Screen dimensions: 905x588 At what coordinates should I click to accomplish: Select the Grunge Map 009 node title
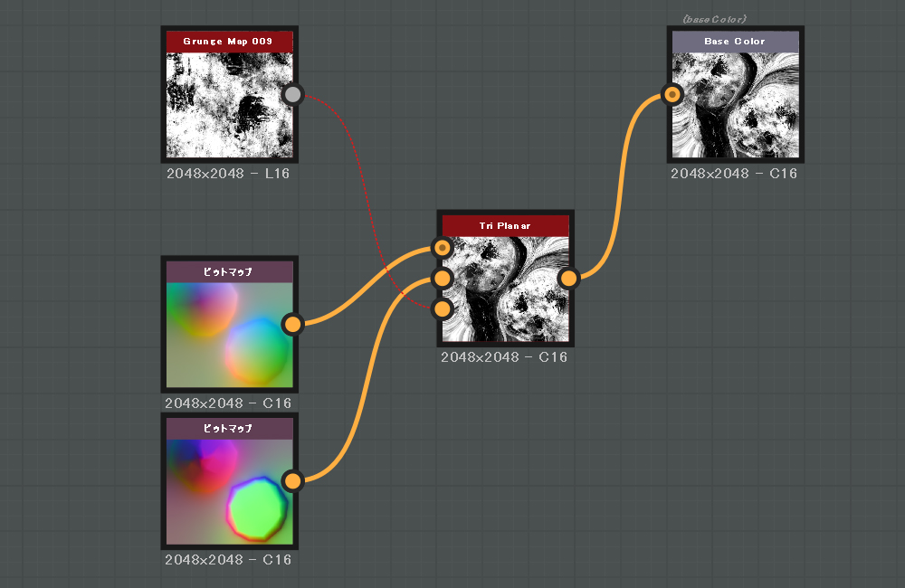(229, 42)
